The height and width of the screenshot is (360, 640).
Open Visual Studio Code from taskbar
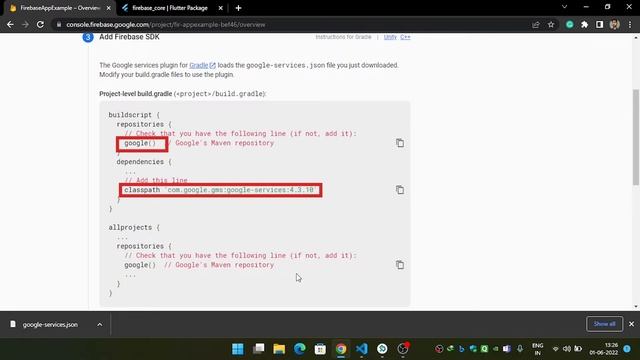coord(362,349)
